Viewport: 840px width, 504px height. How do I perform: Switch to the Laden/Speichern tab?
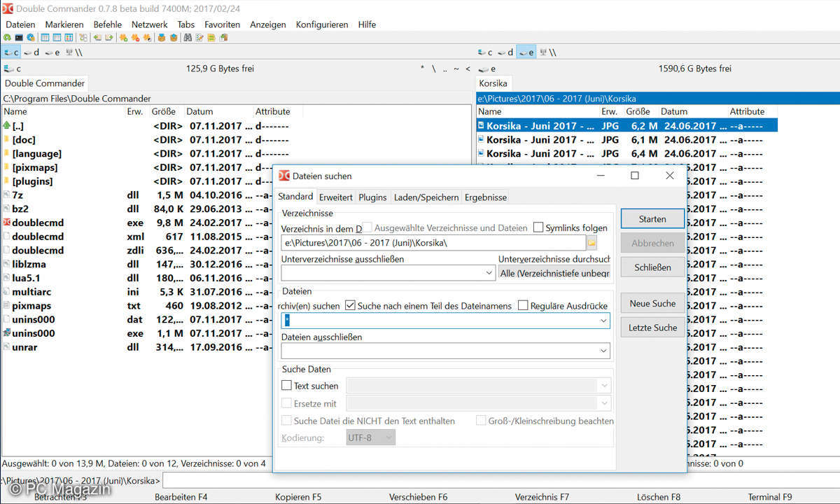tap(426, 197)
